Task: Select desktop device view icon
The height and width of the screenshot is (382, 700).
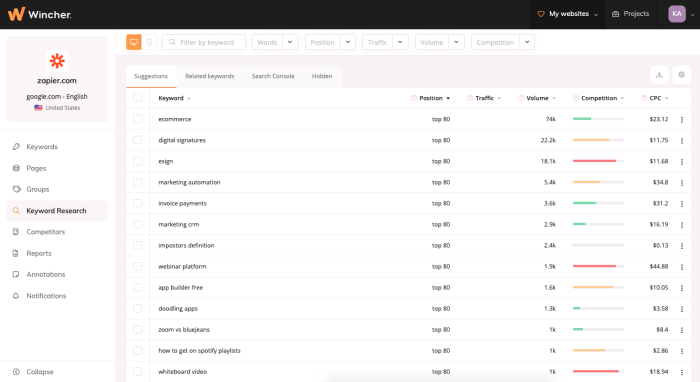Action: coord(133,42)
